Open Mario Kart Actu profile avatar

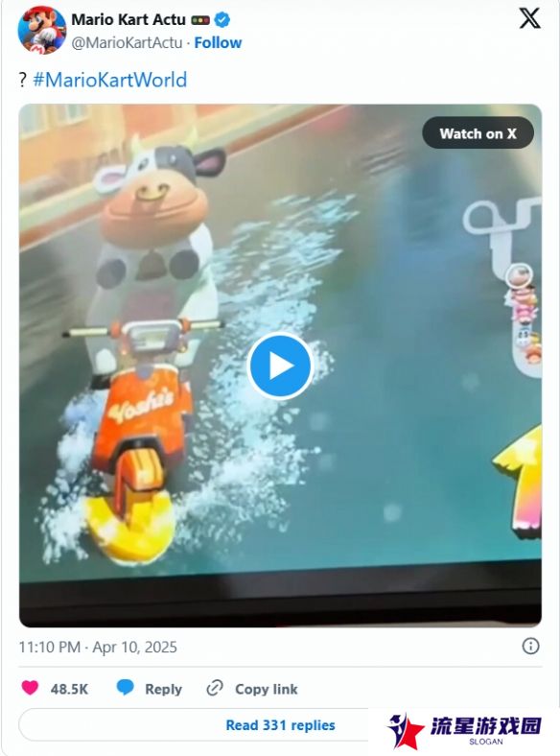point(42,31)
